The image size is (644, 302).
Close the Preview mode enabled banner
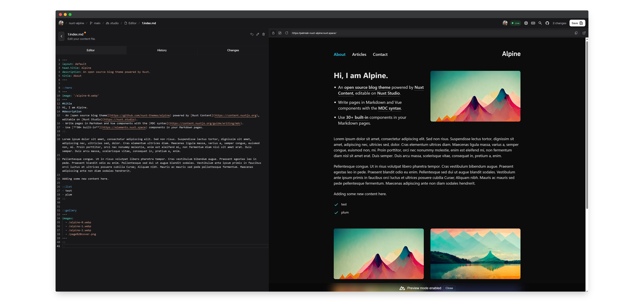point(449,288)
